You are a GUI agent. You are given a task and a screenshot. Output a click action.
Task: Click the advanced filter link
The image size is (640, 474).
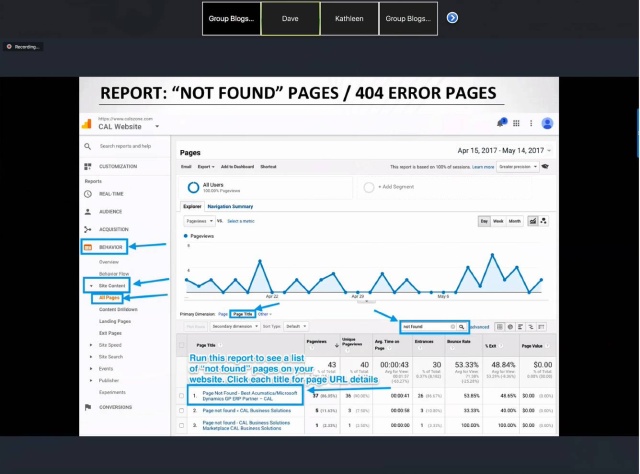[479, 327]
